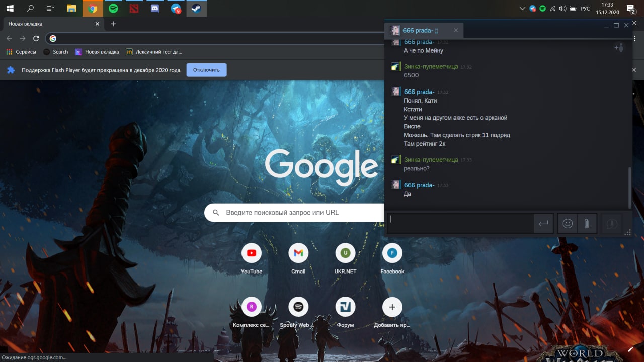Screen dimensions: 644x362
Task: Click the Steam chat message input field
Action: tap(460, 224)
